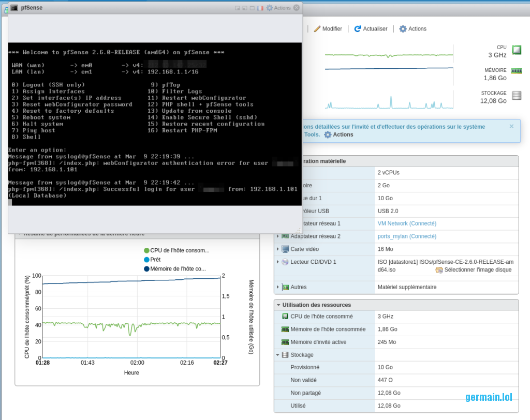The width and height of the screenshot is (530, 420).
Task: Open the ports_mylan (Connecté) link
Action: click(407, 236)
